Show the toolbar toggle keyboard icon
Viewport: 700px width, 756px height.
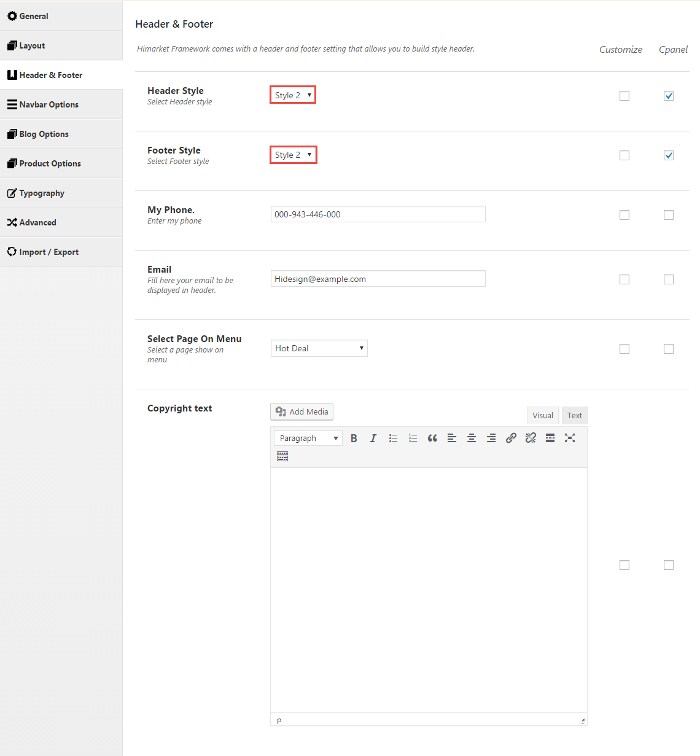(282, 456)
